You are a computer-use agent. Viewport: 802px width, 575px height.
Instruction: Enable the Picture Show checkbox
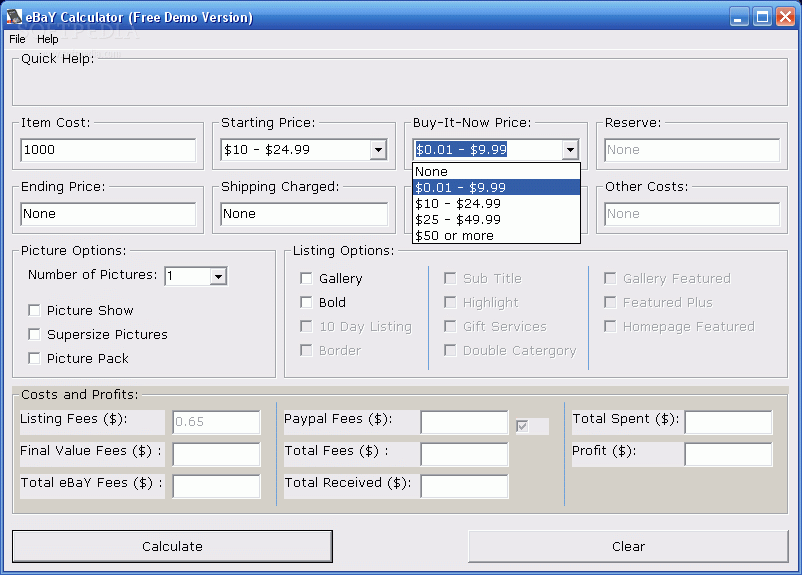point(34,311)
